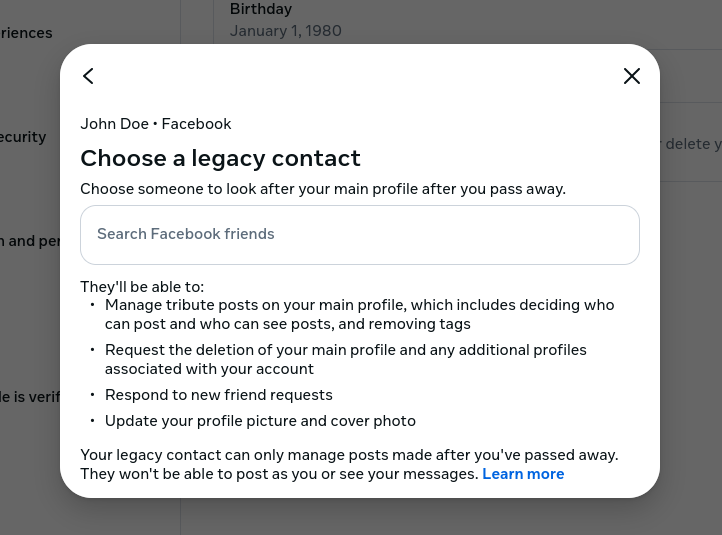Click the "John Doe • Facebook" label
The height and width of the screenshot is (535, 722).
156,124
